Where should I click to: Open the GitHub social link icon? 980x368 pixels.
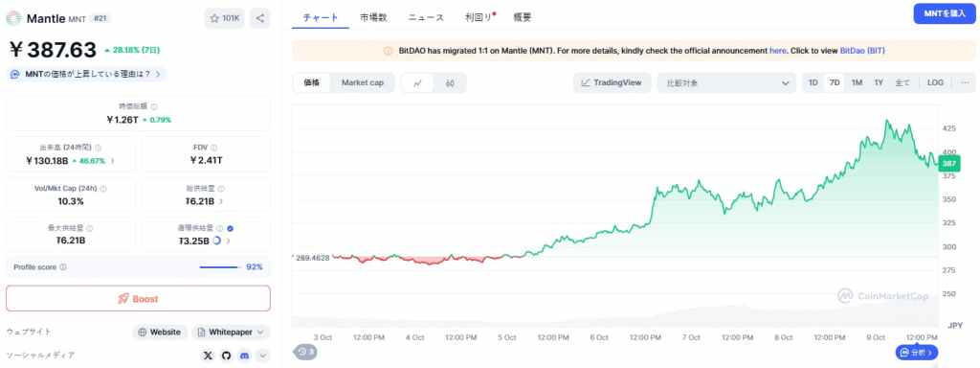pos(226,356)
